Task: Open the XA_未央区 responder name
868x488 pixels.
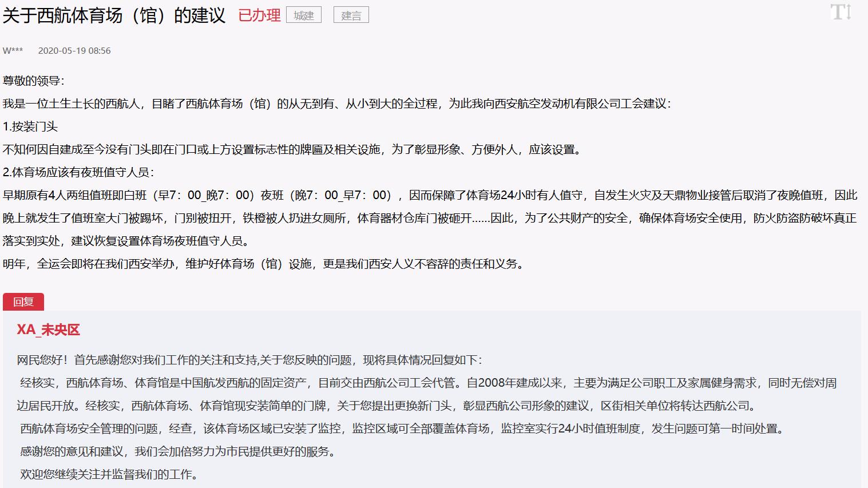Action: [49, 330]
